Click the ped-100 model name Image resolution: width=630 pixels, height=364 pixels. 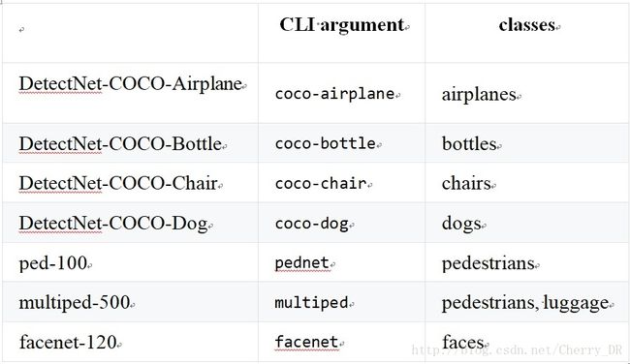pos(53,263)
